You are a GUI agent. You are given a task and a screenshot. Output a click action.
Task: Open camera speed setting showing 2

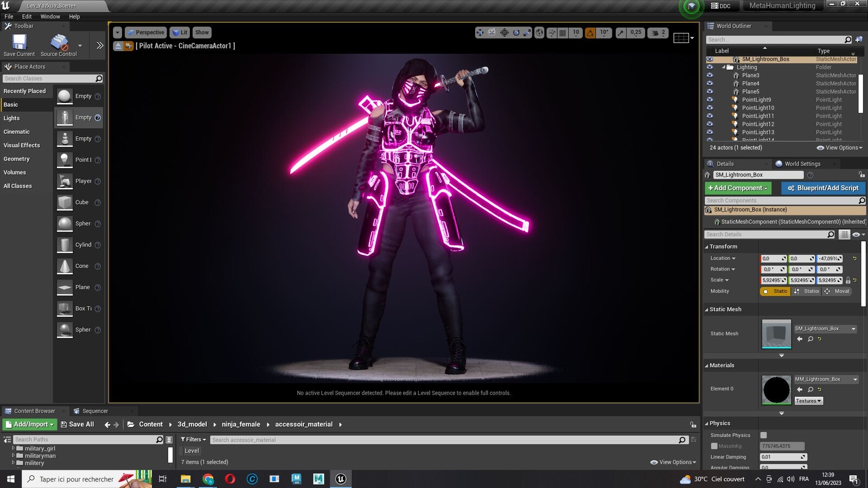click(x=658, y=33)
